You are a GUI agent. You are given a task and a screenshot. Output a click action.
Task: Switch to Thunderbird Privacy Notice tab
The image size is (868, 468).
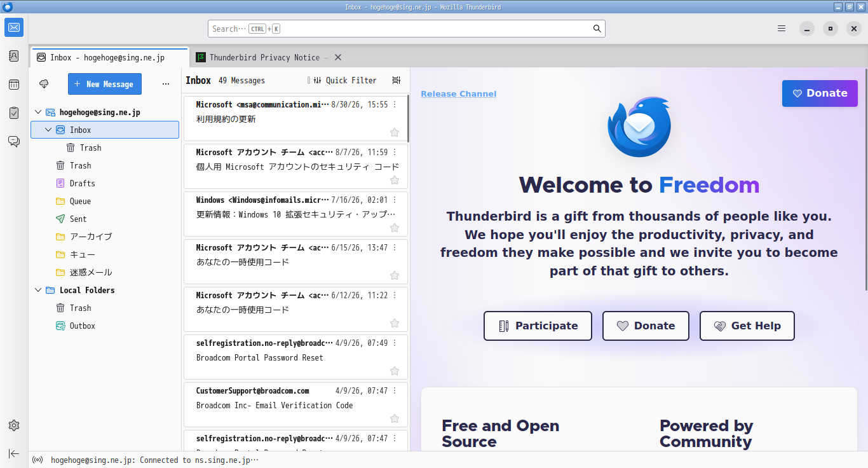[x=264, y=57]
